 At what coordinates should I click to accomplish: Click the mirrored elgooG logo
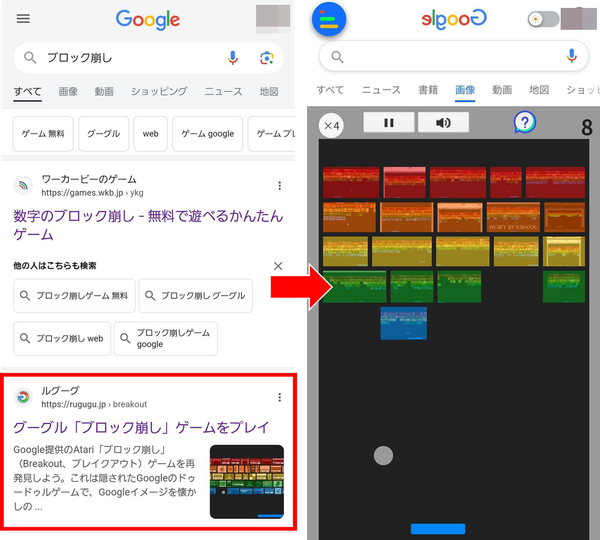pyautogui.click(x=454, y=19)
